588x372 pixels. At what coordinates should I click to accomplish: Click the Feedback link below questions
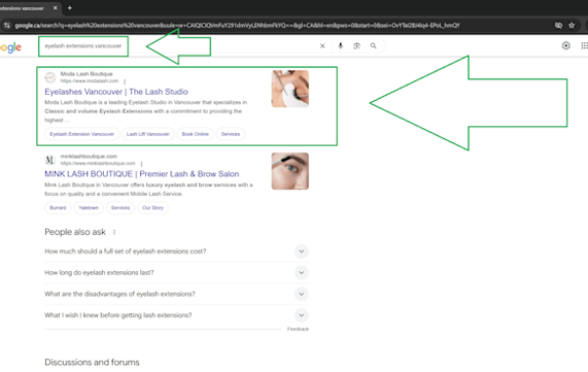coord(298,329)
